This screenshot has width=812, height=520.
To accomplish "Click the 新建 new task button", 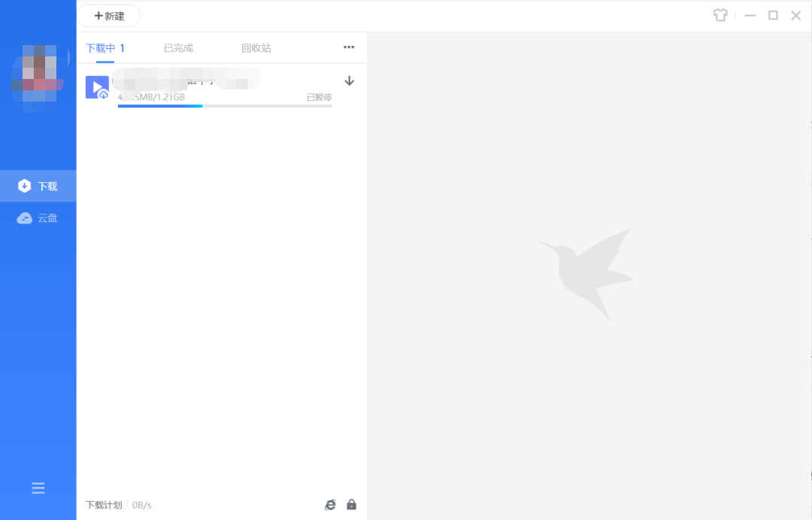I will (109, 16).
